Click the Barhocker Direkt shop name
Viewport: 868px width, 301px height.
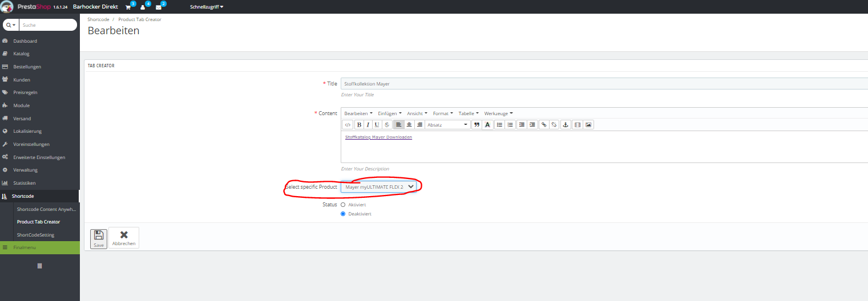coord(95,7)
